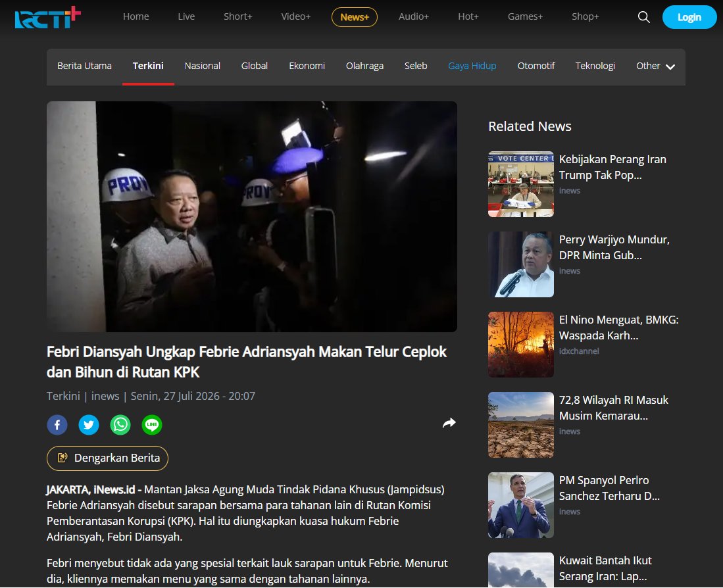Share article via WhatsApp
This screenshot has height=588, width=723.
pos(120,425)
